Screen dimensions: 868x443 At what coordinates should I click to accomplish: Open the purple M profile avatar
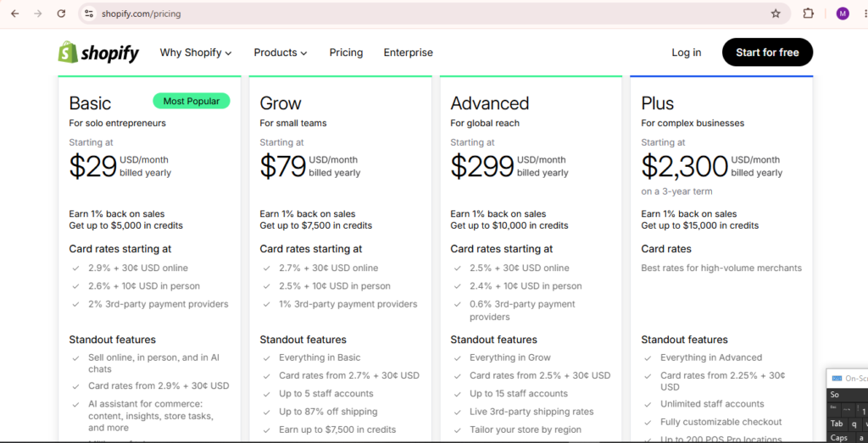(843, 14)
